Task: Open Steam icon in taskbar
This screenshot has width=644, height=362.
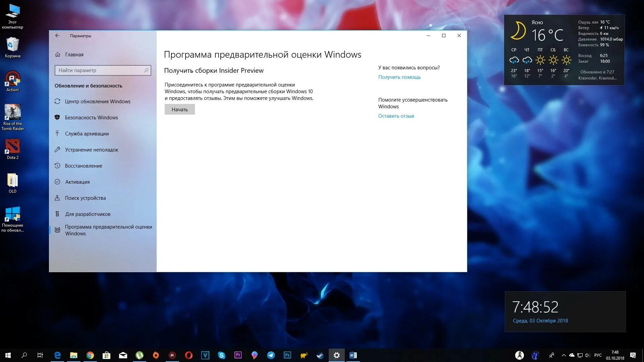Action: point(320,355)
